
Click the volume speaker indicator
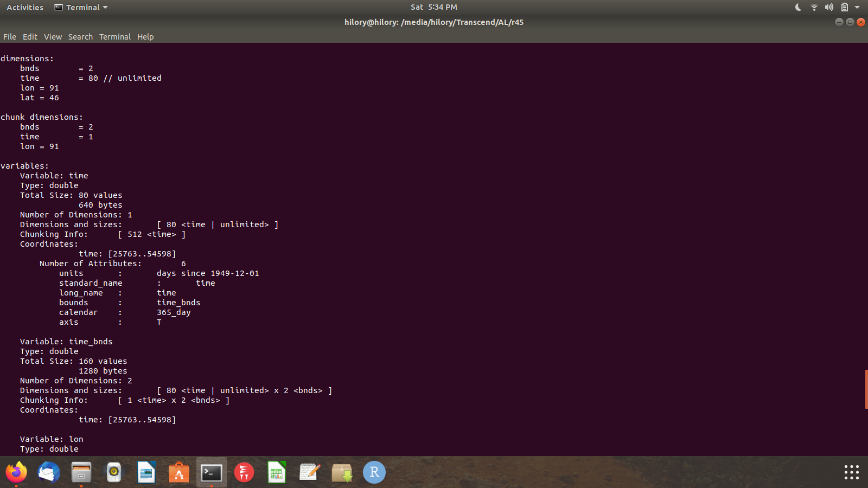click(829, 7)
